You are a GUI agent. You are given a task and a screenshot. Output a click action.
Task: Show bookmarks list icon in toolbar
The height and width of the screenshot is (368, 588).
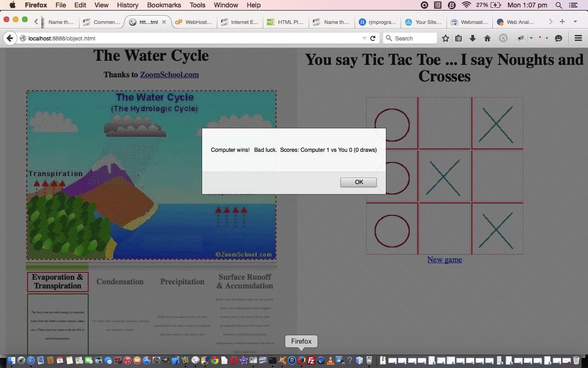point(458,38)
